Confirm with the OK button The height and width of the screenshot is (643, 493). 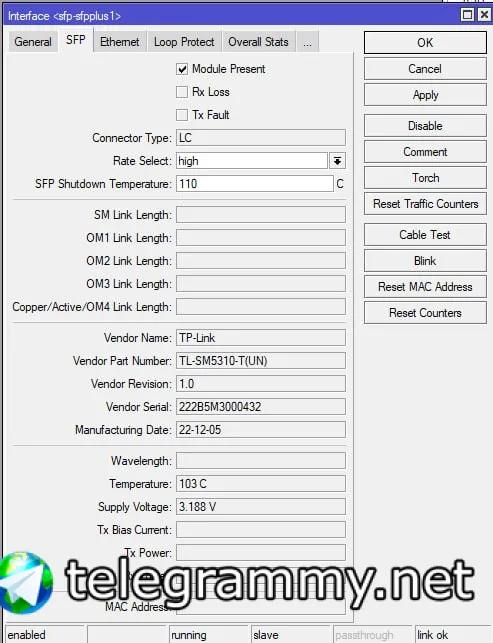click(425, 43)
